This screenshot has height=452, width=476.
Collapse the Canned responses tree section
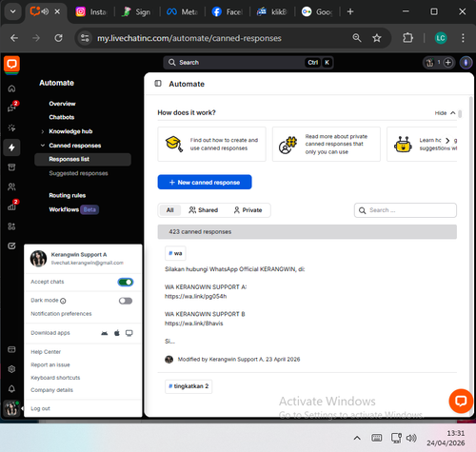click(x=43, y=146)
